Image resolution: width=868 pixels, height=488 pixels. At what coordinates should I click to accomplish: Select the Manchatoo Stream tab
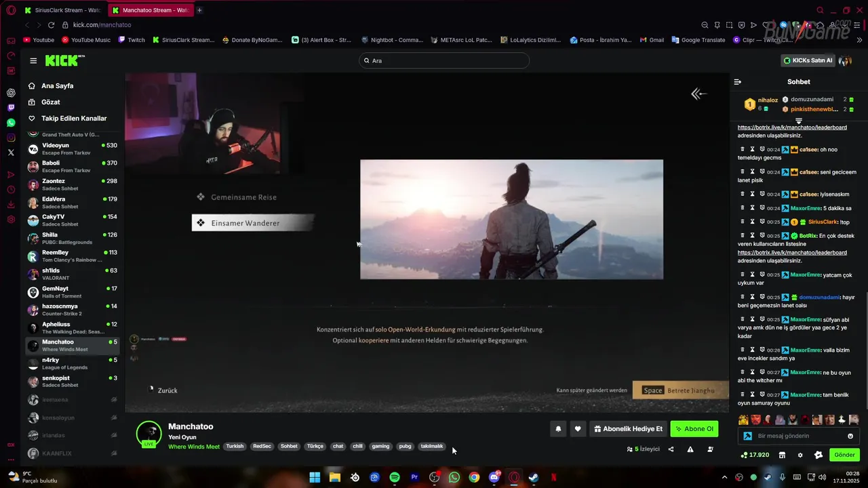point(150,10)
